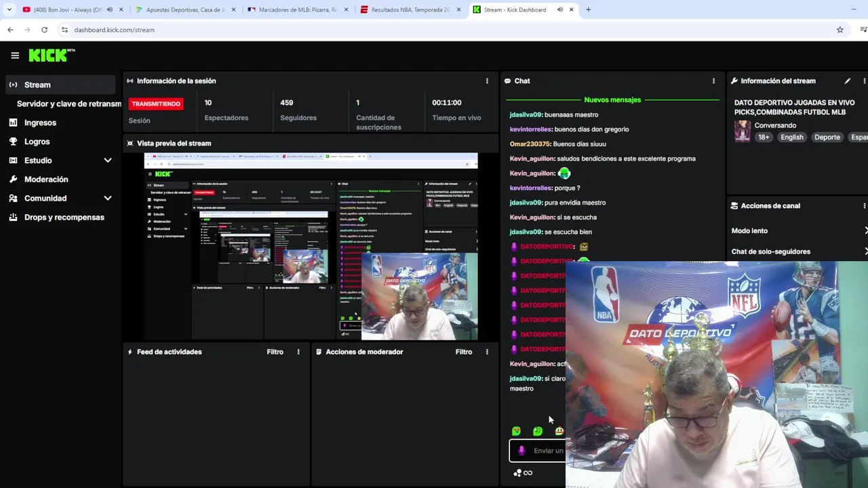Click the address bar URL

[114, 30]
